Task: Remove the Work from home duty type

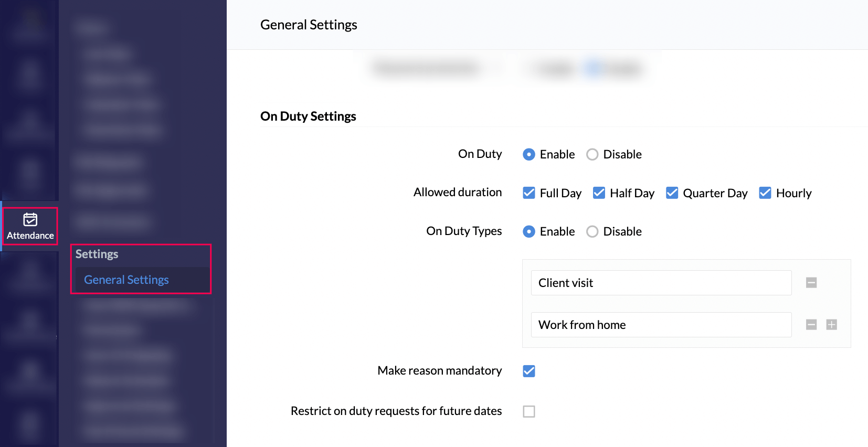Action: pyautogui.click(x=811, y=325)
